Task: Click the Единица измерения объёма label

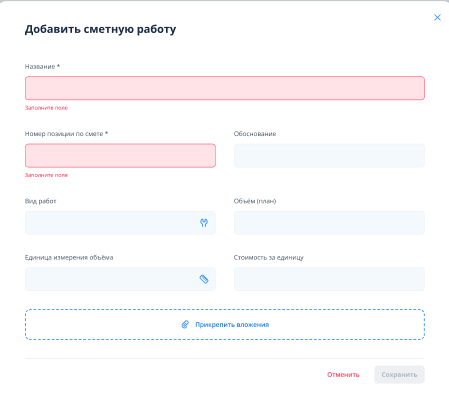Action: [x=69, y=257]
